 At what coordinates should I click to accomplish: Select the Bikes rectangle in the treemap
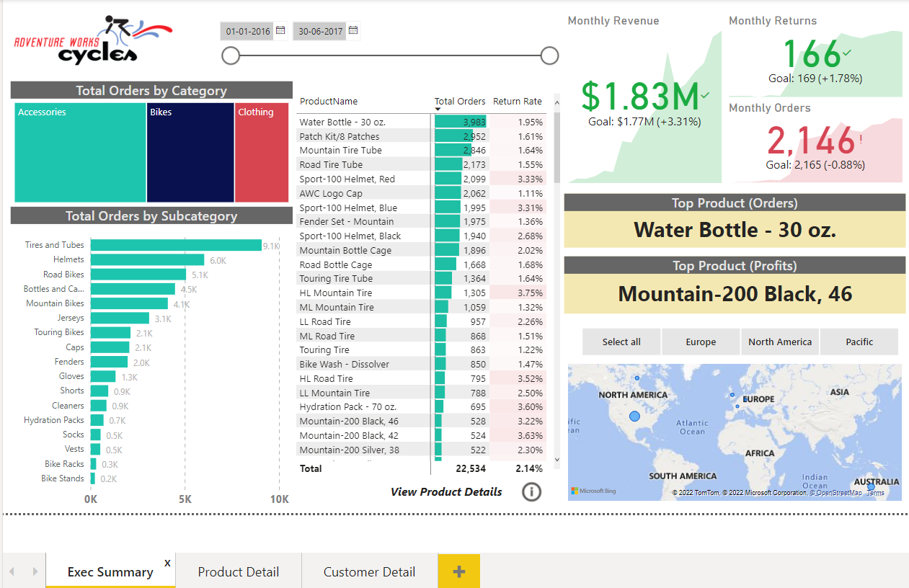point(190,152)
